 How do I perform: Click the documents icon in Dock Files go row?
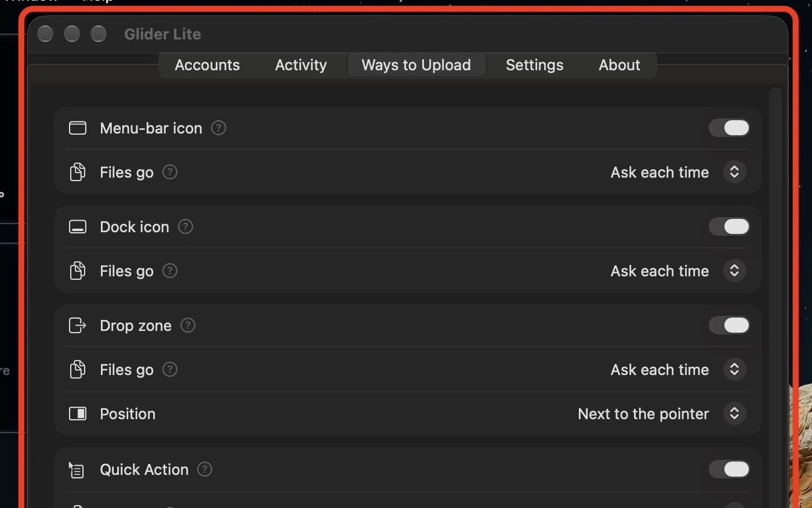click(78, 271)
